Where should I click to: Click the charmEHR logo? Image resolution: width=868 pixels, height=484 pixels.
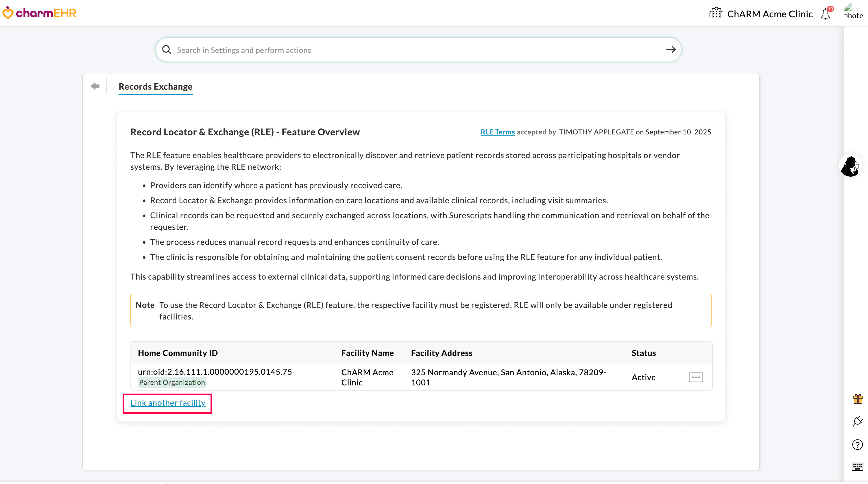[39, 13]
